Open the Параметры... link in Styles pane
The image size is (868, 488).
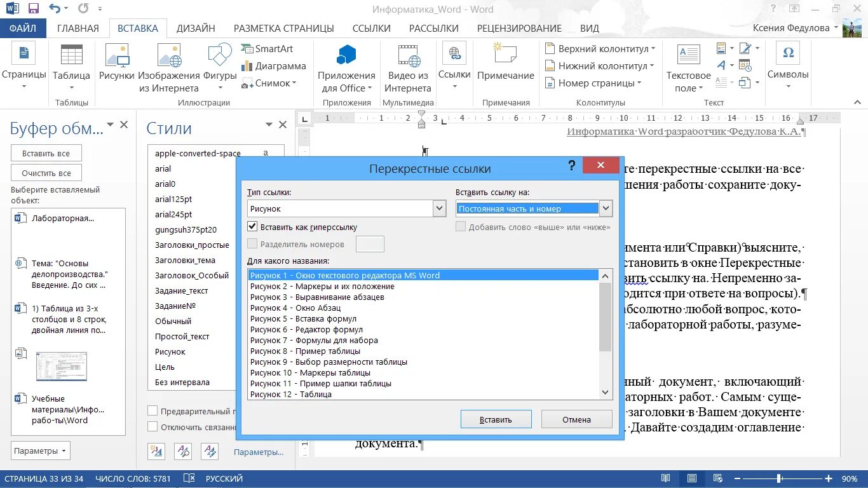pyautogui.click(x=258, y=452)
